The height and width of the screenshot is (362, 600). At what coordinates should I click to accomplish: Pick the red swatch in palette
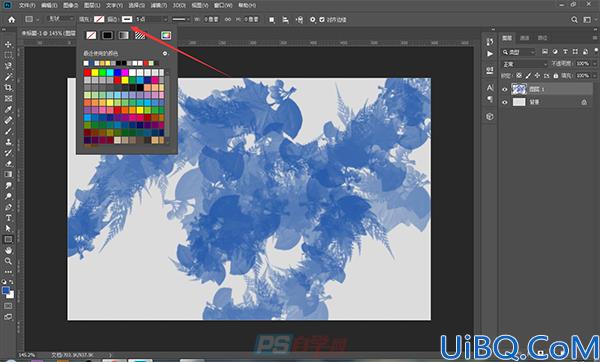pyautogui.click(x=87, y=72)
